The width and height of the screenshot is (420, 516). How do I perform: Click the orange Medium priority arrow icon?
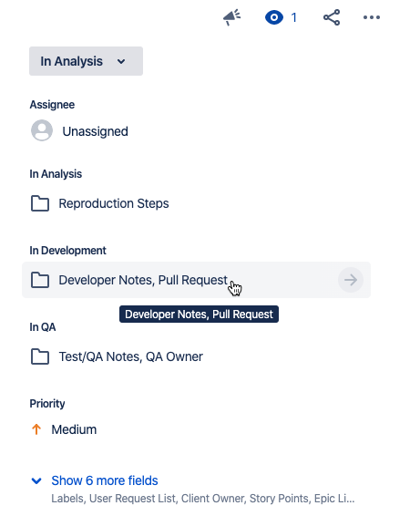[x=36, y=429]
